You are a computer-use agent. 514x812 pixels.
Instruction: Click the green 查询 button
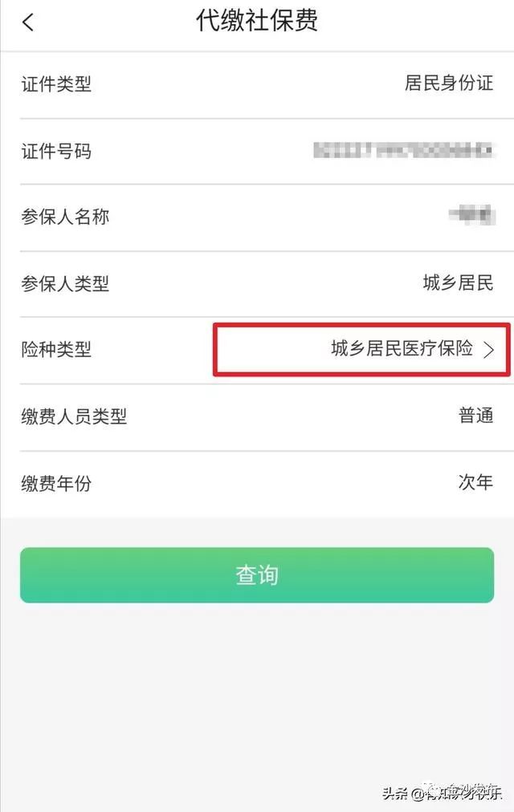point(257,574)
